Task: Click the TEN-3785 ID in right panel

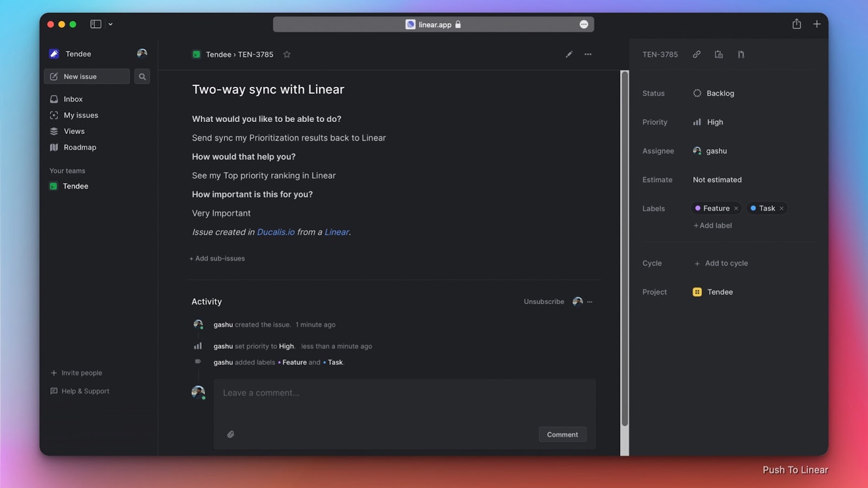Action: click(660, 54)
